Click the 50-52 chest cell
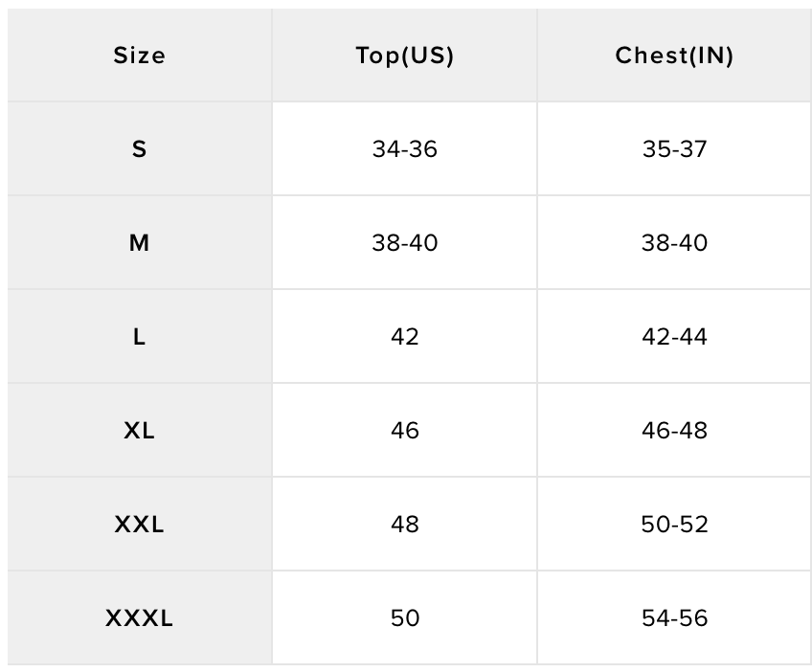812x672 pixels. (x=674, y=525)
